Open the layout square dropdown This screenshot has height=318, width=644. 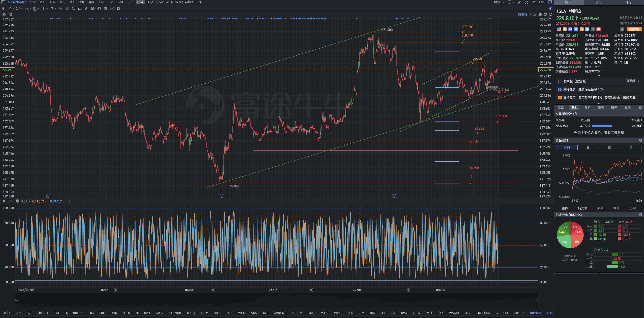511,2
